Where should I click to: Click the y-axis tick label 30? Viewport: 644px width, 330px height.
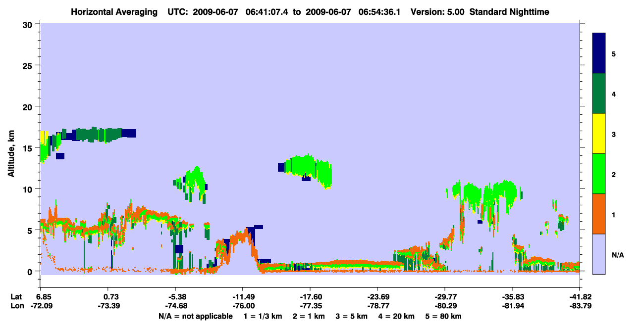pyautogui.click(x=29, y=25)
